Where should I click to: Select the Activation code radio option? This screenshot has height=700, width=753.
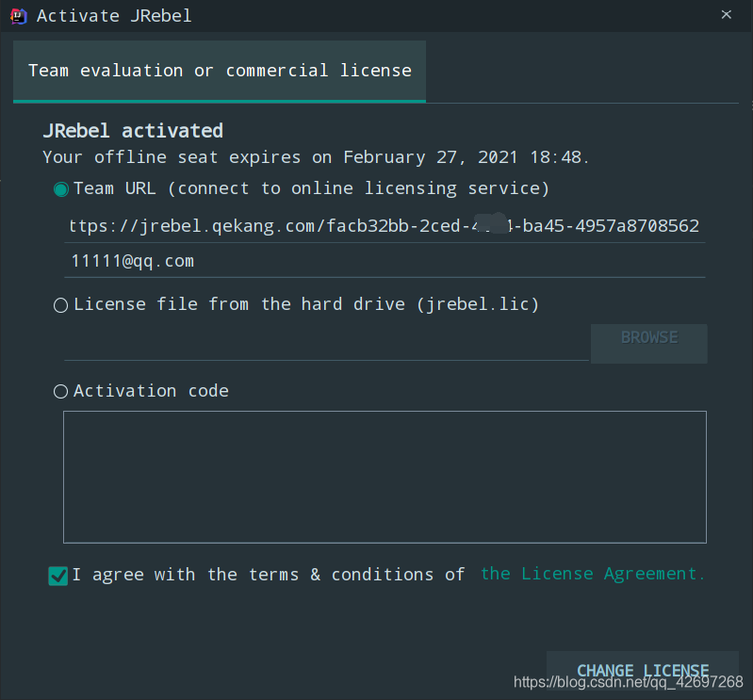point(61,391)
